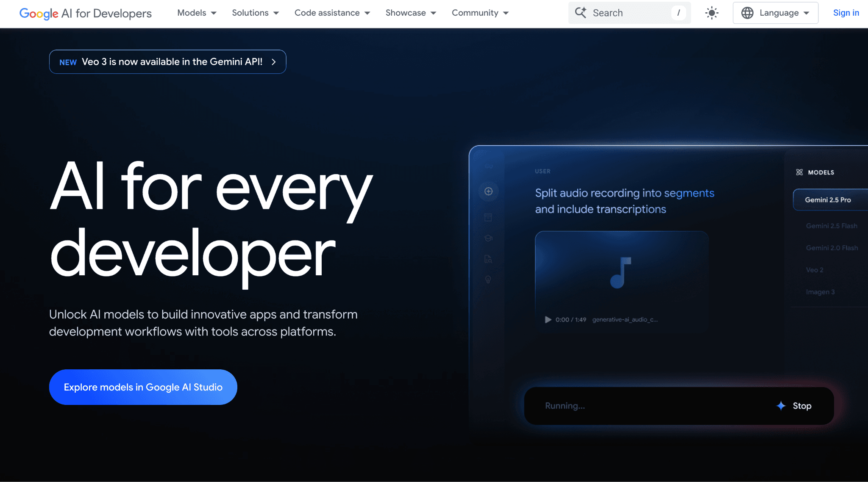
Task: Click the Sign in link
Action: [x=846, y=13]
